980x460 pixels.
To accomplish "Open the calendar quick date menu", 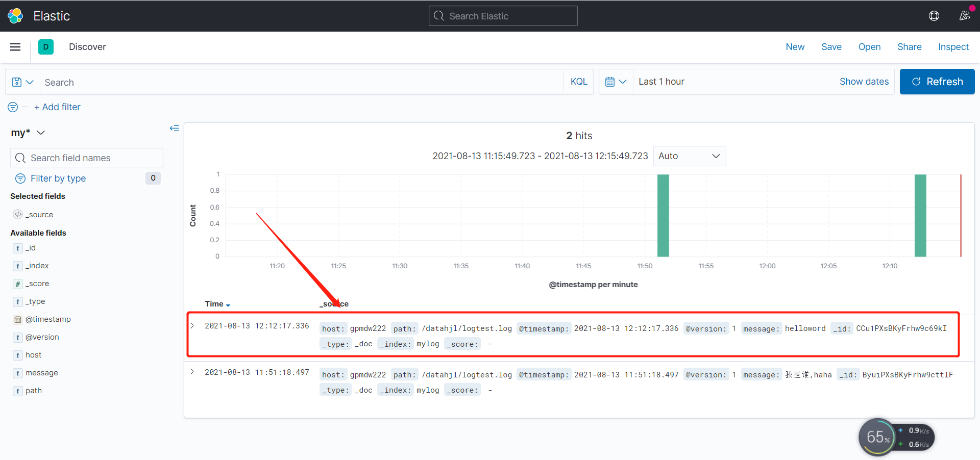I will click(x=616, y=82).
